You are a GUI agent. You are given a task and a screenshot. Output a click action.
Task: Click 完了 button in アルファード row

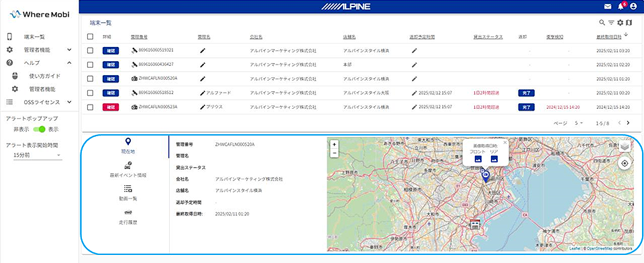[x=526, y=93]
